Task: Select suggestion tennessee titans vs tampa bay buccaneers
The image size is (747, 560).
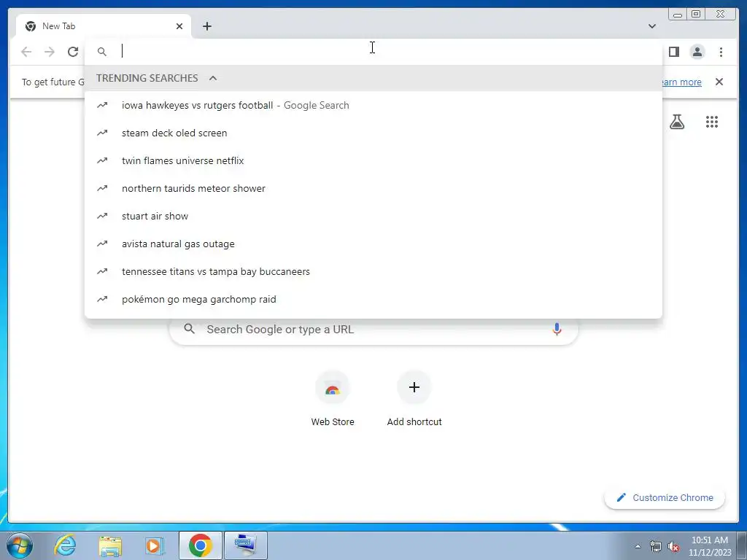Action: pos(373,271)
